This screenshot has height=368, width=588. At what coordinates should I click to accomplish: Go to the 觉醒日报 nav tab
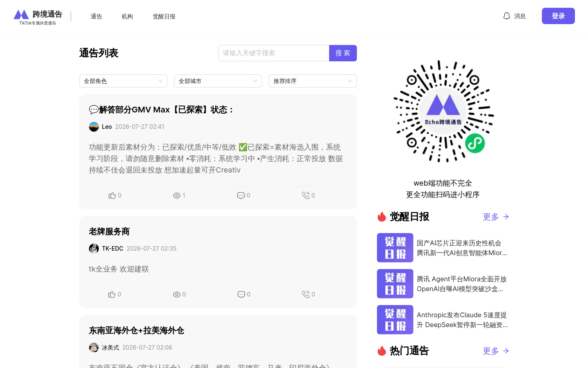[164, 16]
